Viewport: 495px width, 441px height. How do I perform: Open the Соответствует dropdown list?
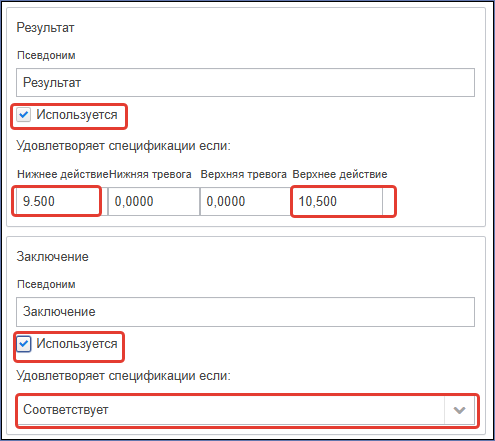click(245, 410)
